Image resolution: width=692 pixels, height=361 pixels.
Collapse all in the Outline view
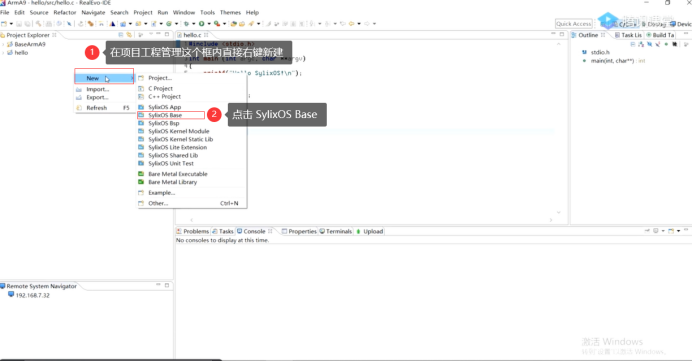pos(632,44)
